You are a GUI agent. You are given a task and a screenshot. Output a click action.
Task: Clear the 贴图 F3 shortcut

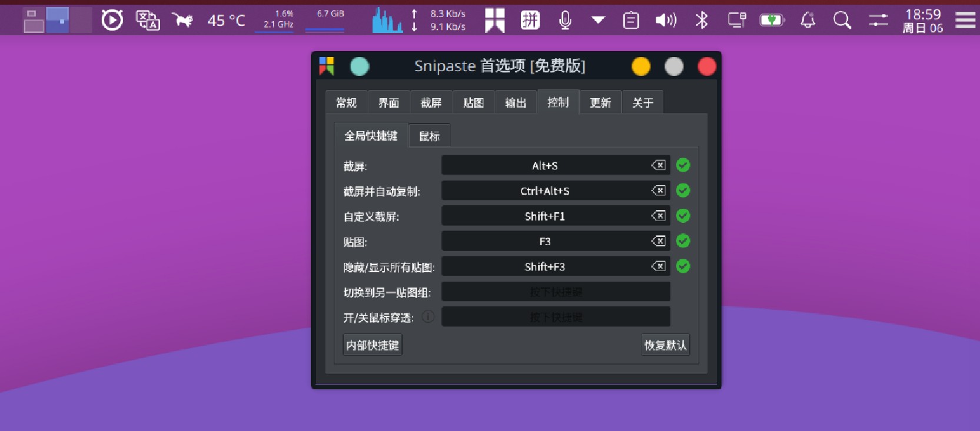(658, 241)
